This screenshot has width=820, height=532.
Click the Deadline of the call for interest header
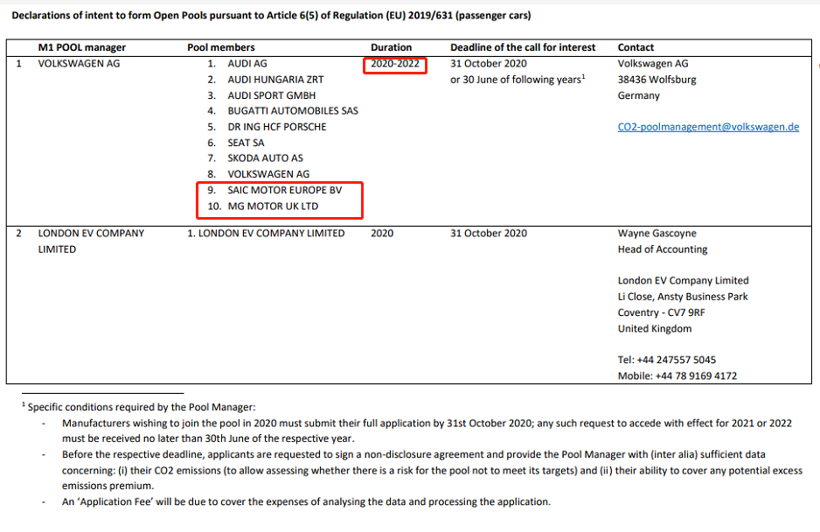pos(522,47)
